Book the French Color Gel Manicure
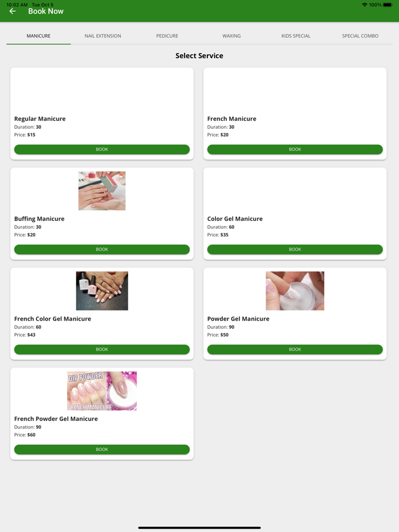Viewport: 399px width, 532px height. 102,350
